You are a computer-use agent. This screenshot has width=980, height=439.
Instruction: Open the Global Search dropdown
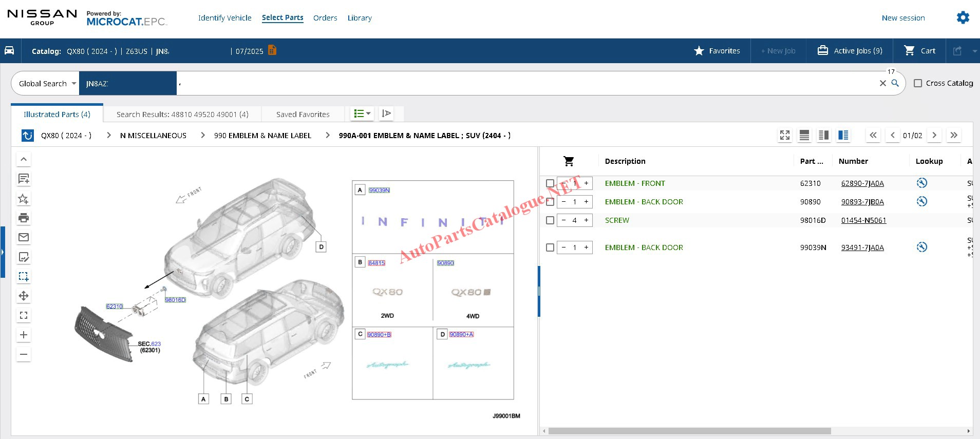pos(47,83)
